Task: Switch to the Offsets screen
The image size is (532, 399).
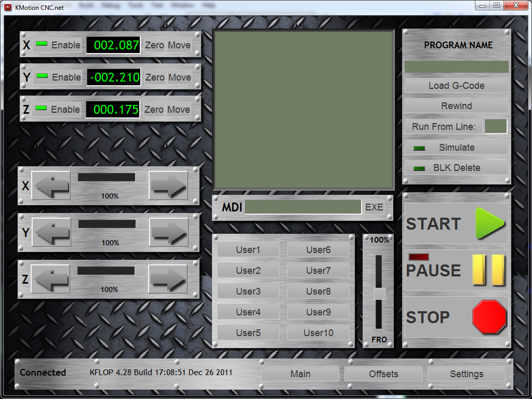Action: (383, 374)
